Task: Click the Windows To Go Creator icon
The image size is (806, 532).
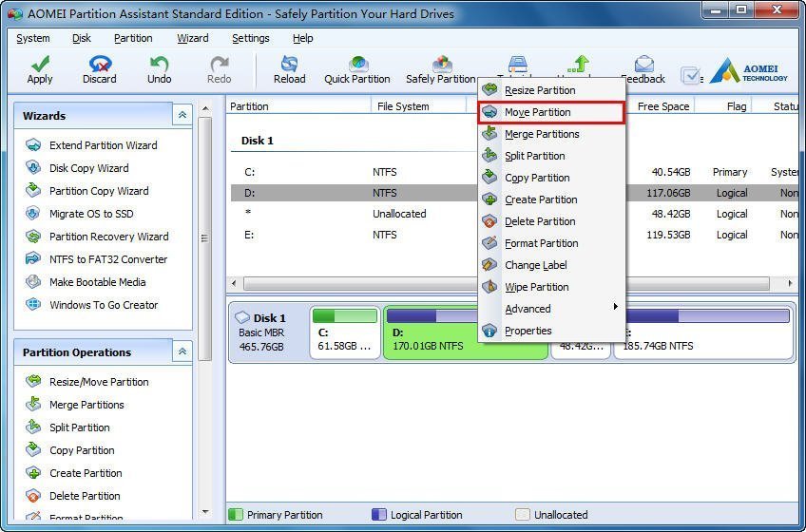Action: click(33, 304)
